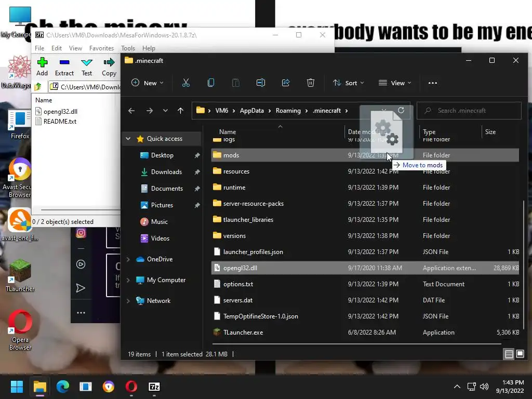Click the 7-Zip address path field

(86, 87)
